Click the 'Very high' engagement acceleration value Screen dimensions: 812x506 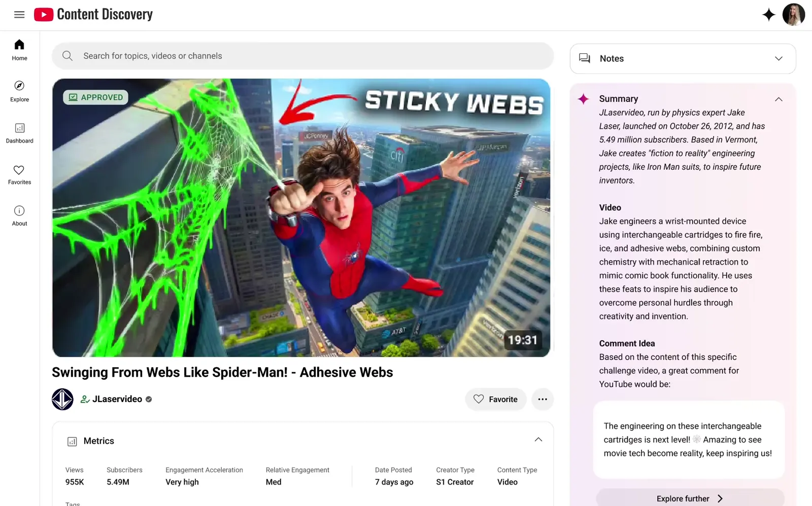182,482
